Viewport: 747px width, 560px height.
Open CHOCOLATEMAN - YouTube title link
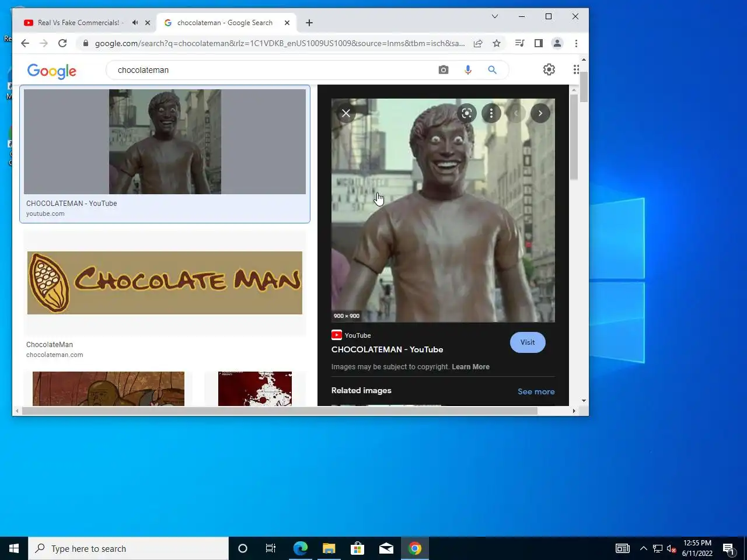point(387,349)
